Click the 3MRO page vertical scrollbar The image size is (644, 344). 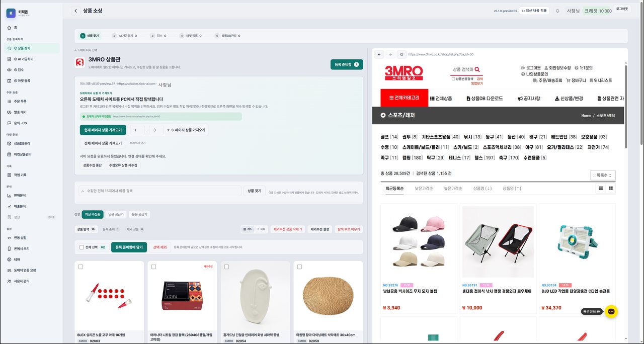tap(626, 106)
